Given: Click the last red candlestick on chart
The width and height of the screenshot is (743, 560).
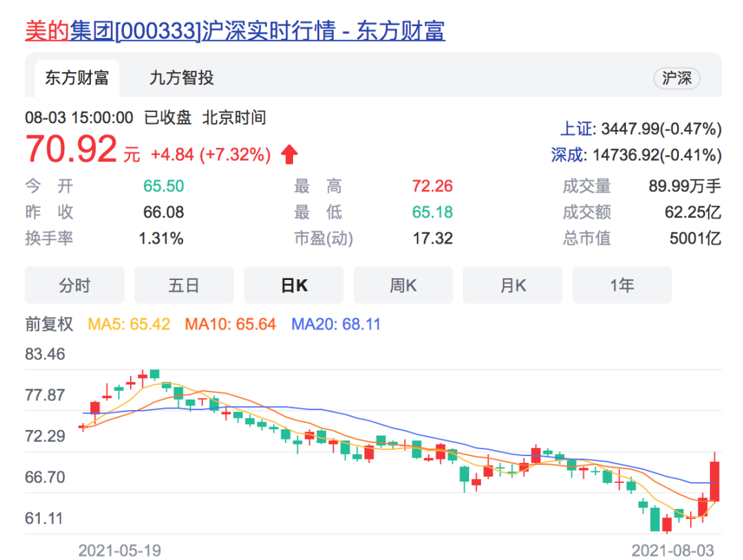Looking at the screenshot, I should pyautogui.click(x=715, y=481).
